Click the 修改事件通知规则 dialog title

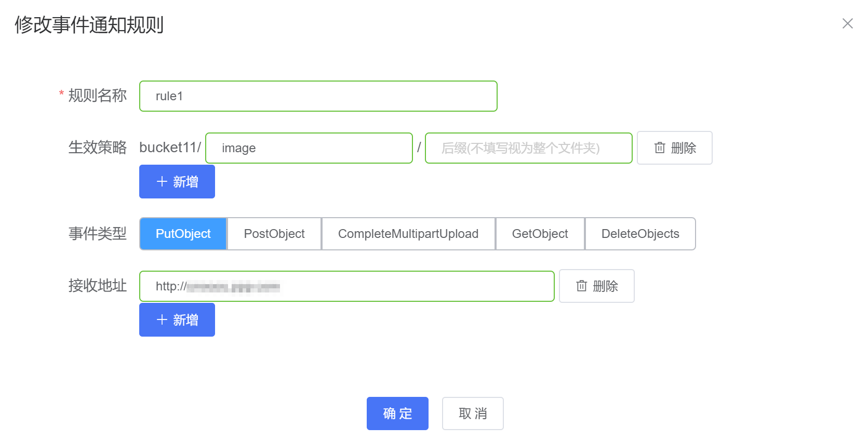click(x=89, y=25)
